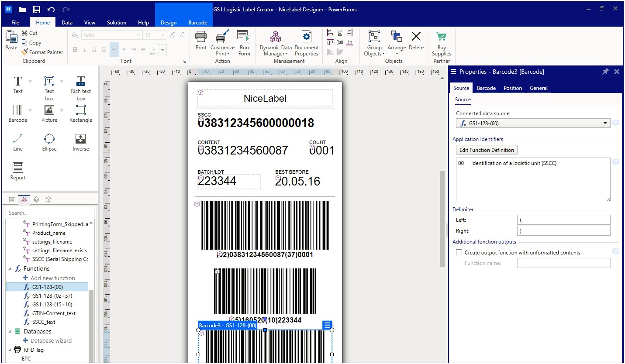Enable Create output function with unformatted contents

(x=459, y=252)
